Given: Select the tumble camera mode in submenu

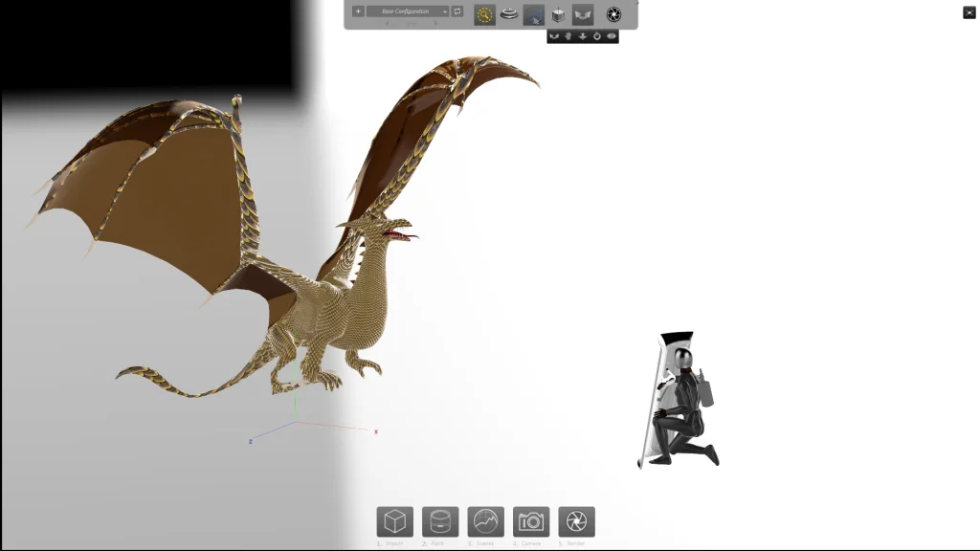Looking at the screenshot, I should [554, 36].
